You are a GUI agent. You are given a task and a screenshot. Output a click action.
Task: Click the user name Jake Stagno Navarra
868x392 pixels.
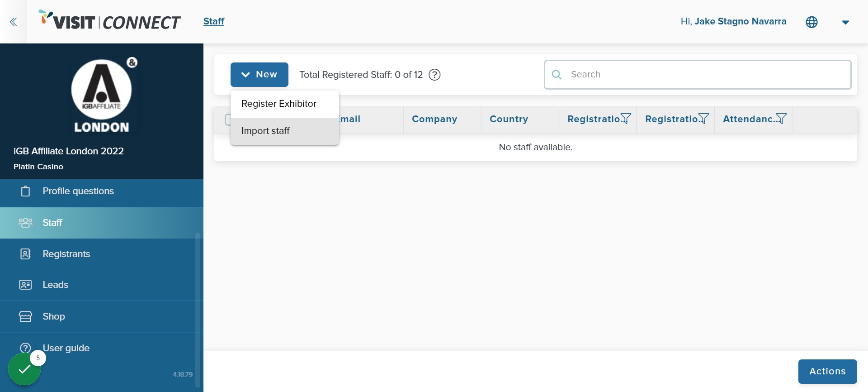click(x=740, y=21)
